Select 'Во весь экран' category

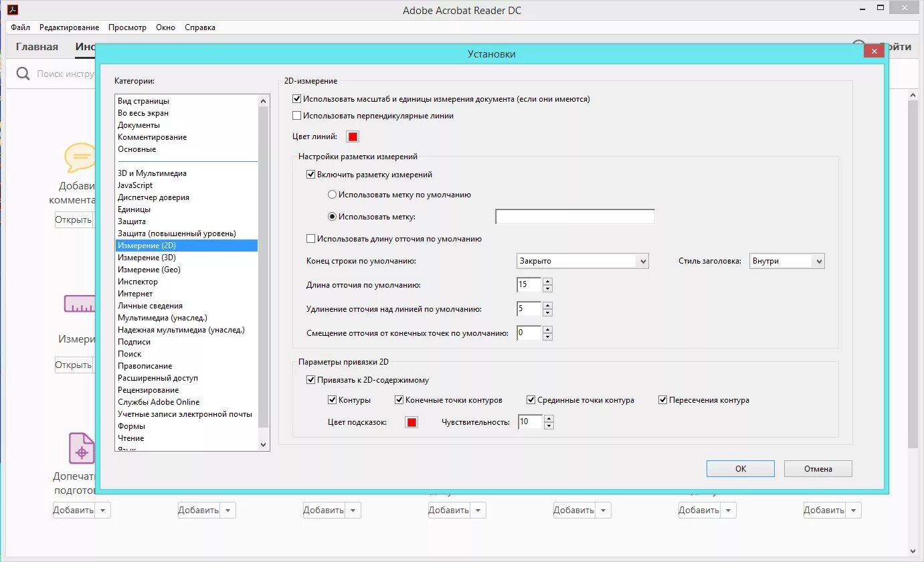coord(143,113)
